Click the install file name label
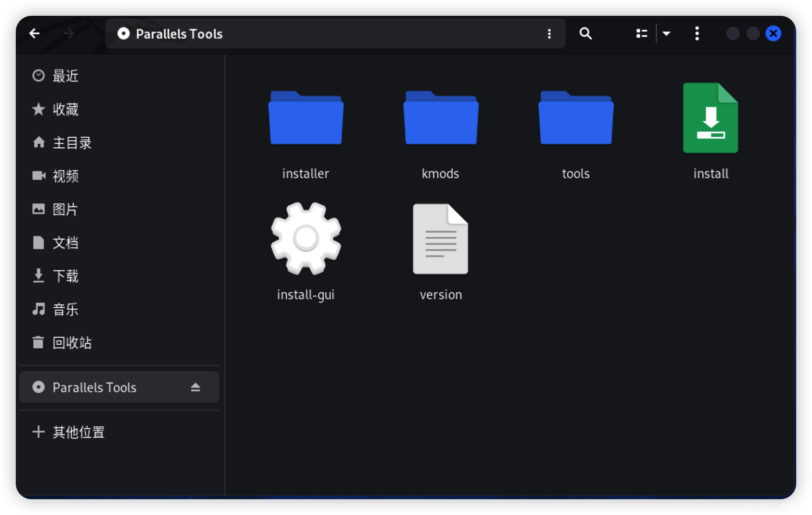Screen dimensions: 812x515 (711, 174)
